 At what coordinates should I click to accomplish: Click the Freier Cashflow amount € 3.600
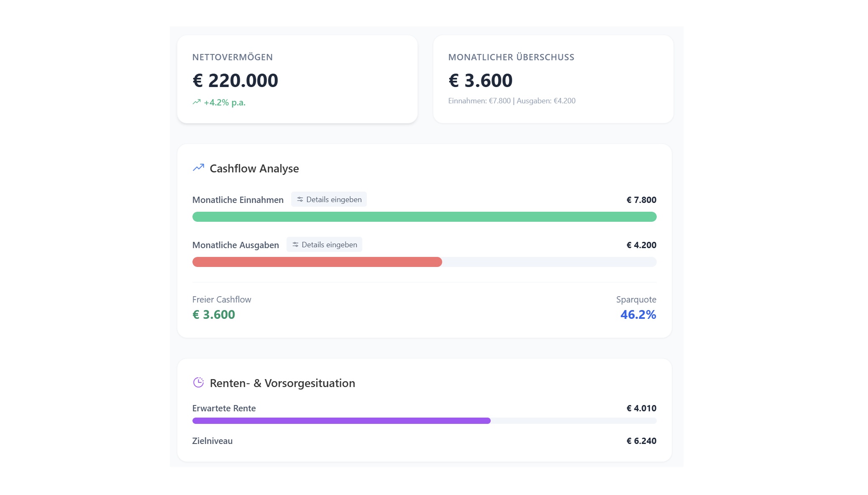tap(214, 314)
